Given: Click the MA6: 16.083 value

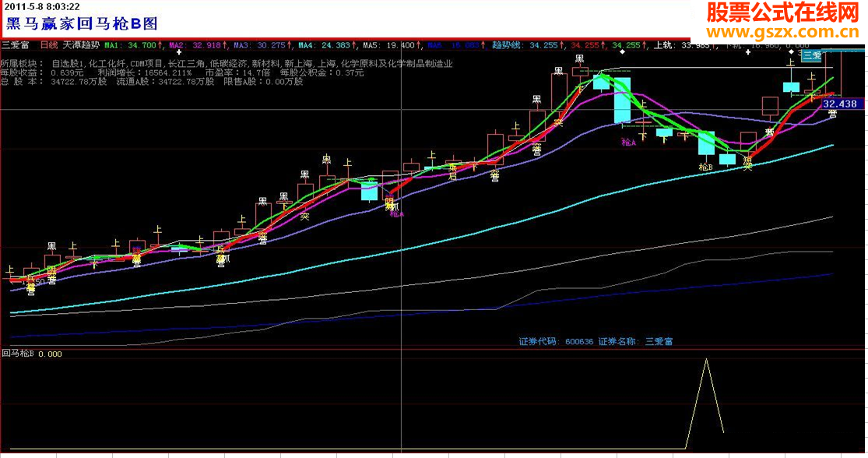Looking at the screenshot, I should pos(453,45).
